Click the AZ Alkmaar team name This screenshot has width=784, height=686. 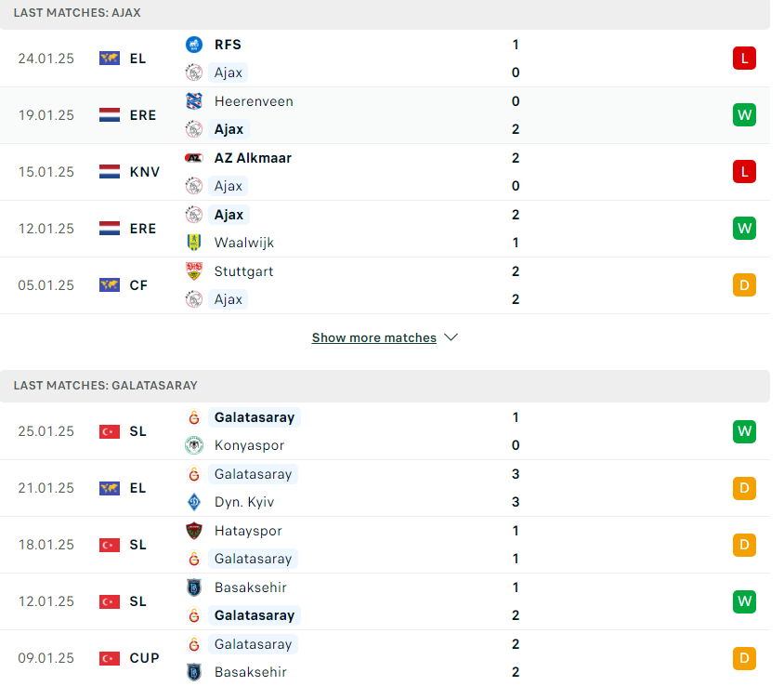[x=253, y=158]
